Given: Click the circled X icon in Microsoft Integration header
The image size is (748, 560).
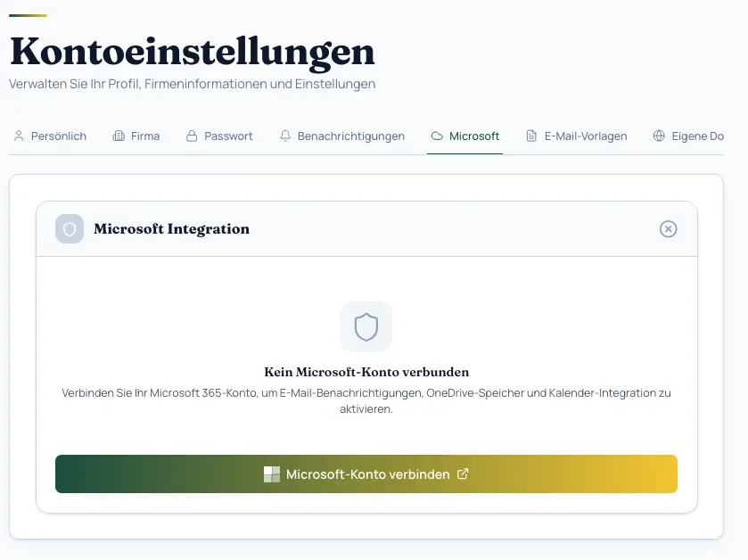Looking at the screenshot, I should pos(669,229).
